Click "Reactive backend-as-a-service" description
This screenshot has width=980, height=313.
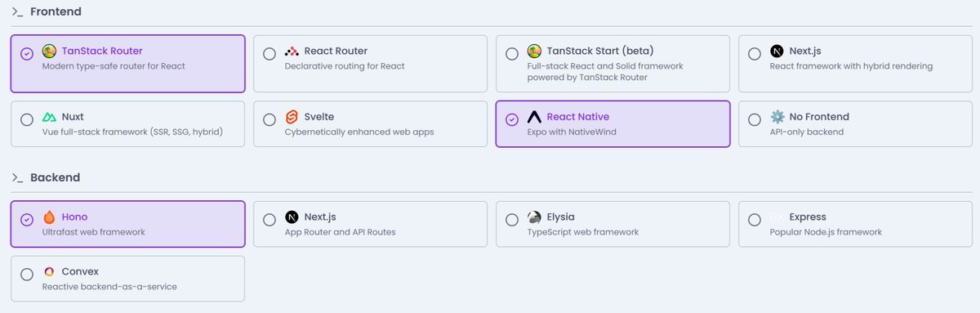coord(109,287)
